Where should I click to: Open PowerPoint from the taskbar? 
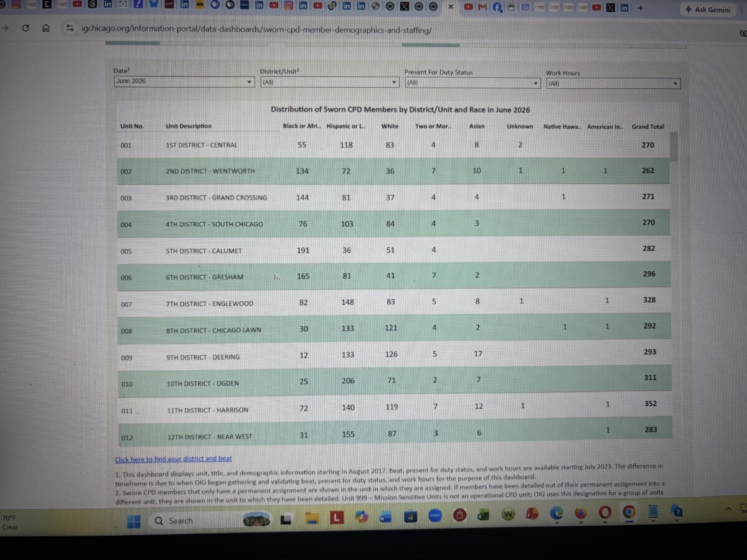(532, 514)
